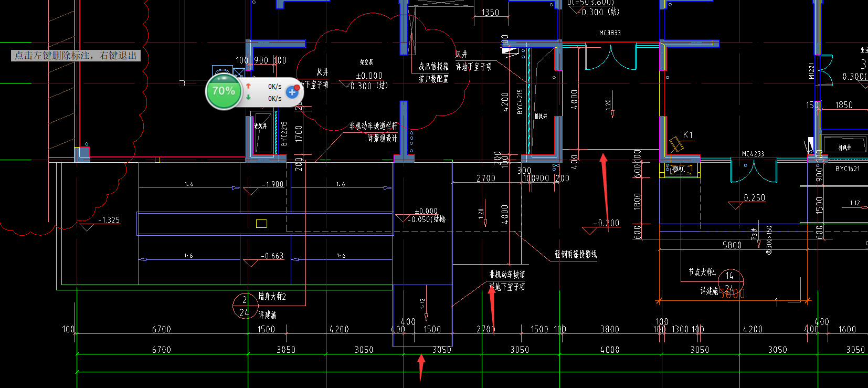Click the delete-annotation command prompt tooltip
The height and width of the screenshot is (388, 868).
tap(76, 56)
